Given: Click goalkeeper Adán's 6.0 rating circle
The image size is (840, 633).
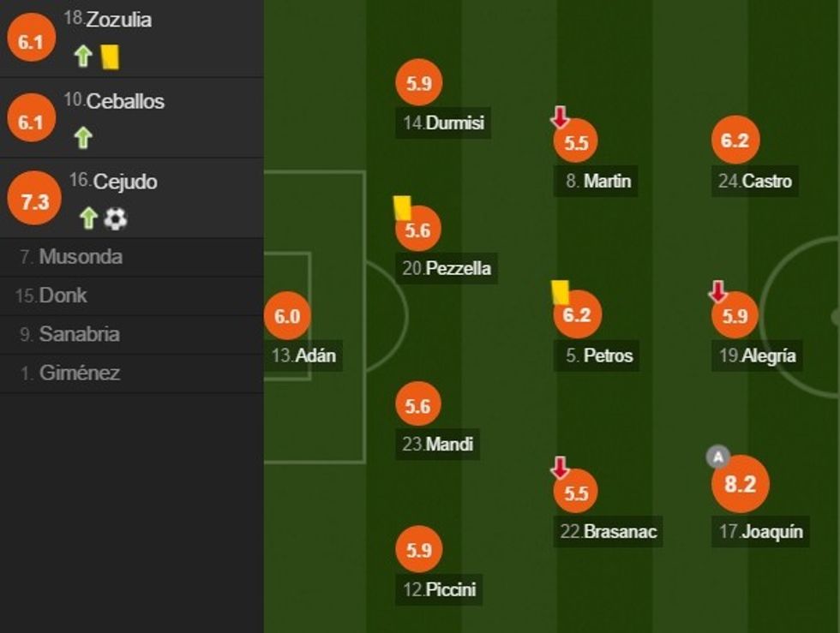Looking at the screenshot, I should pos(287,316).
